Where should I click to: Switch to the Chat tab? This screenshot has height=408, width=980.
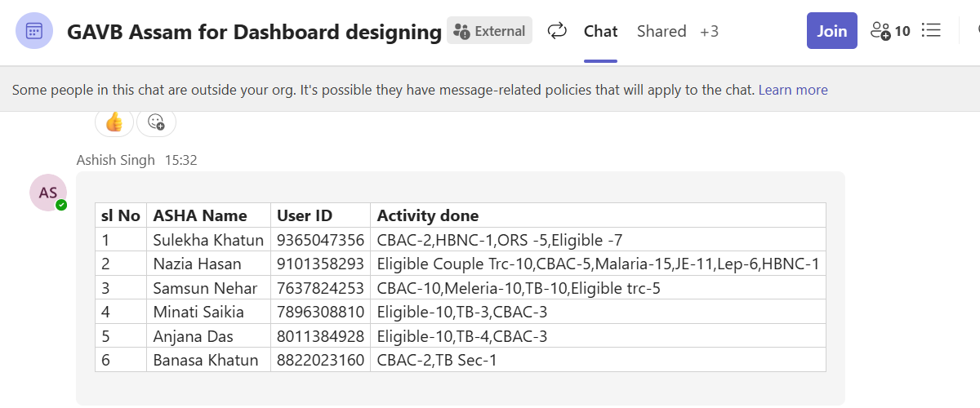pos(600,31)
